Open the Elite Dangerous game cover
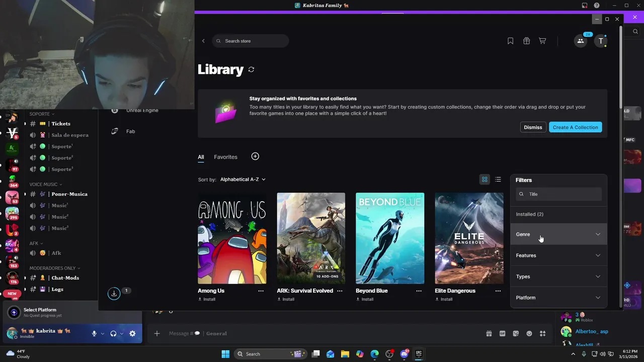 (x=469, y=238)
